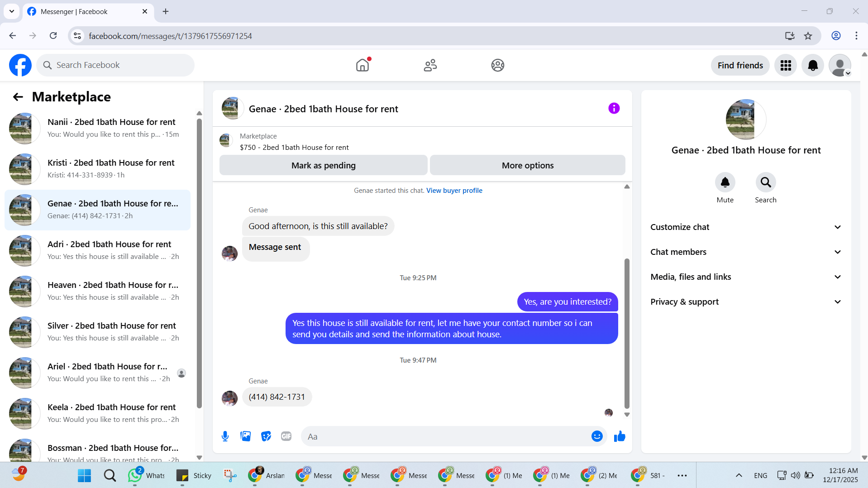Image resolution: width=868 pixels, height=488 pixels.
Task: Open the Groups icon in top navigation
Action: coord(498,65)
